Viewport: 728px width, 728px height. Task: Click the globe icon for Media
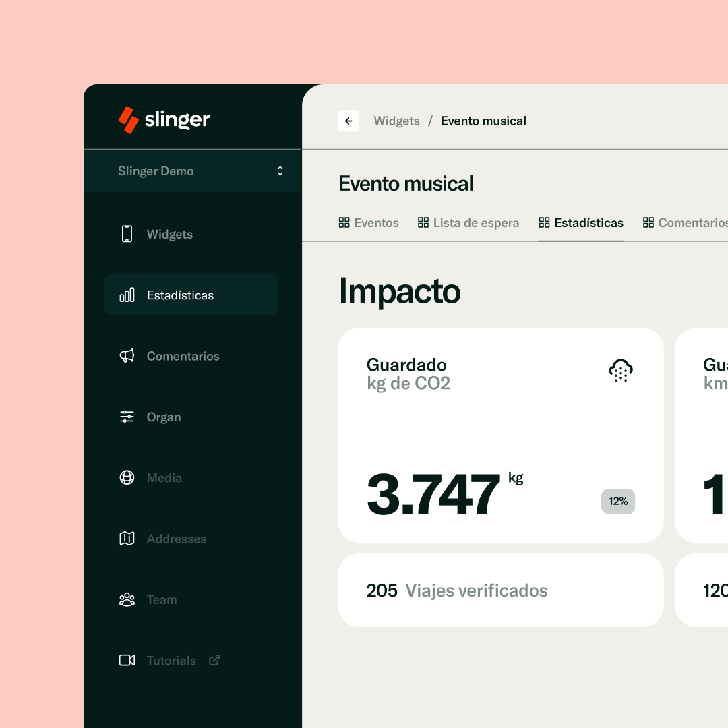(x=127, y=477)
